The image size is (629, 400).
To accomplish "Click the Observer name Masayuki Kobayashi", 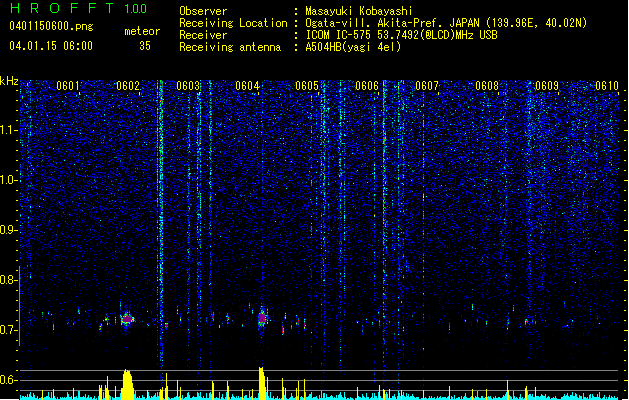I will click(359, 11).
